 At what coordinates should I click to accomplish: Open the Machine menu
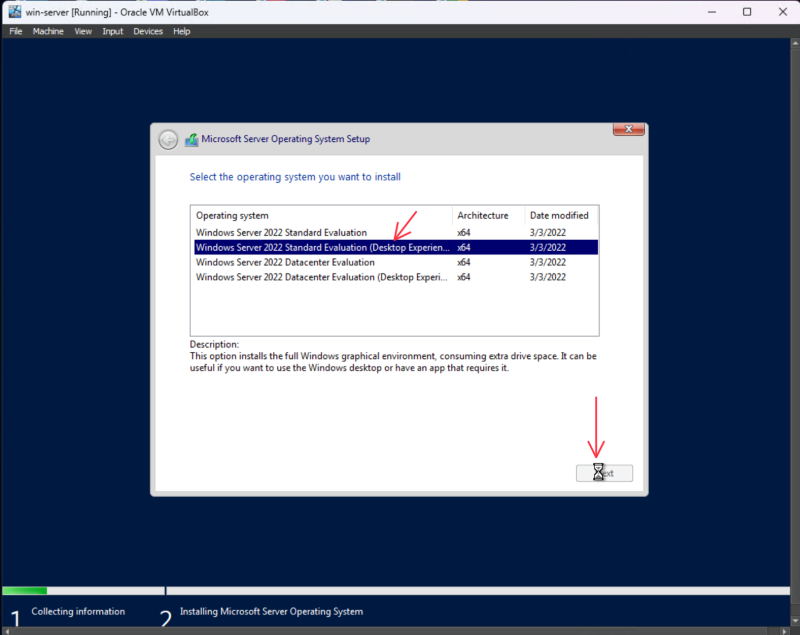pyautogui.click(x=48, y=32)
